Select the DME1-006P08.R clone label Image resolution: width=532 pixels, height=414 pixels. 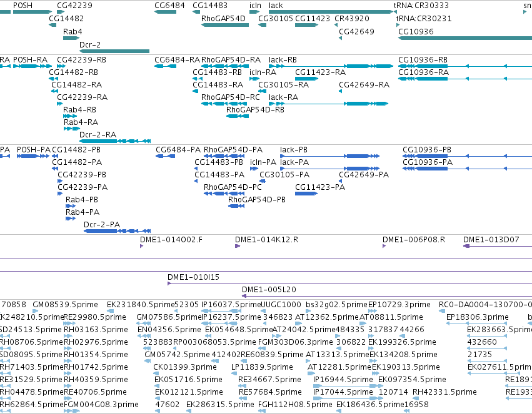click(x=414, y=240)
